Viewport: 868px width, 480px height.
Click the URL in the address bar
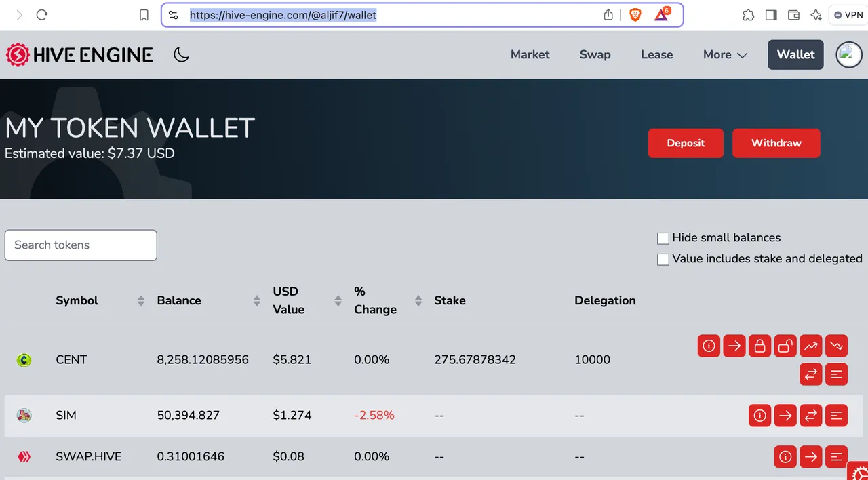point(283,15)
